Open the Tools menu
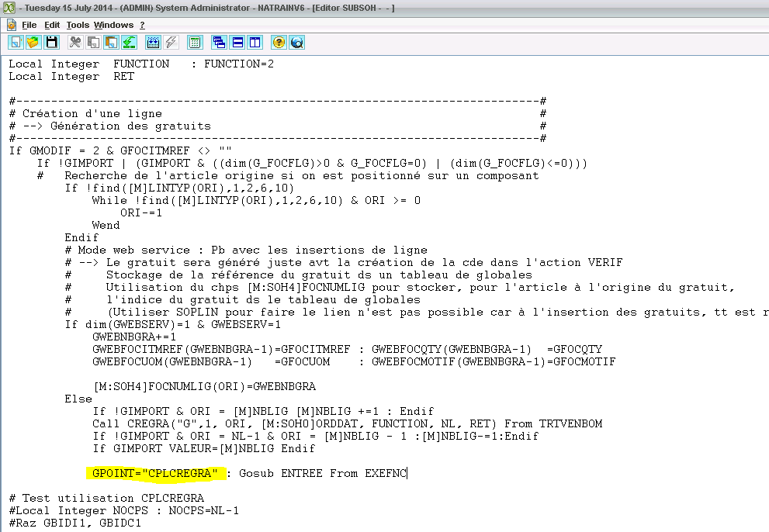The image size is (769, 532). (77, 24)
